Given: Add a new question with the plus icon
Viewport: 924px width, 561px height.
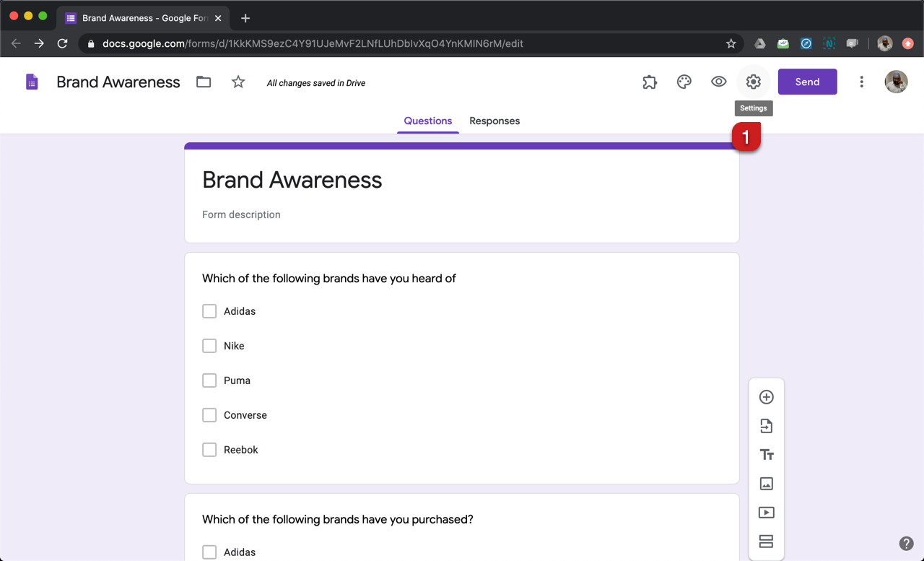Looking at the screenshot, I should [x=766, y=396].
